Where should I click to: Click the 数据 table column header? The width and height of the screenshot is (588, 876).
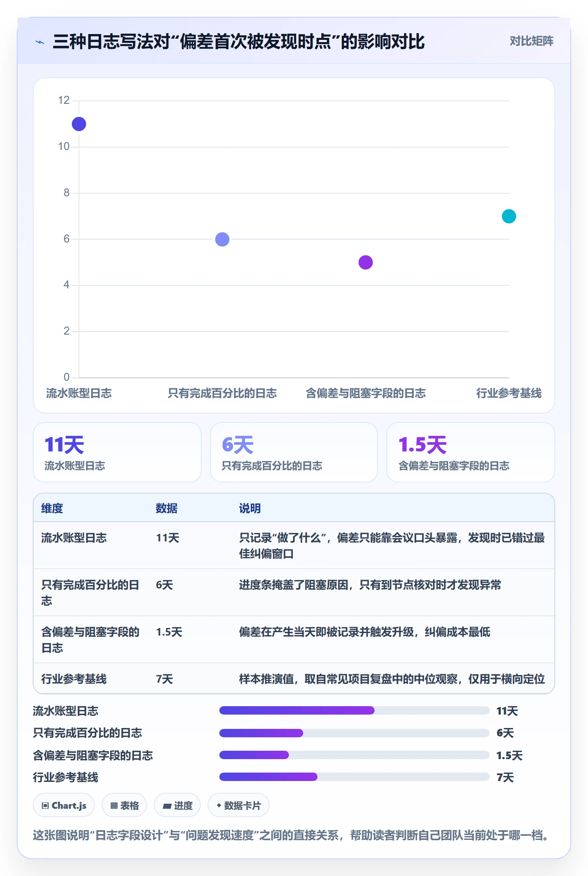click(x=167, y=508)
